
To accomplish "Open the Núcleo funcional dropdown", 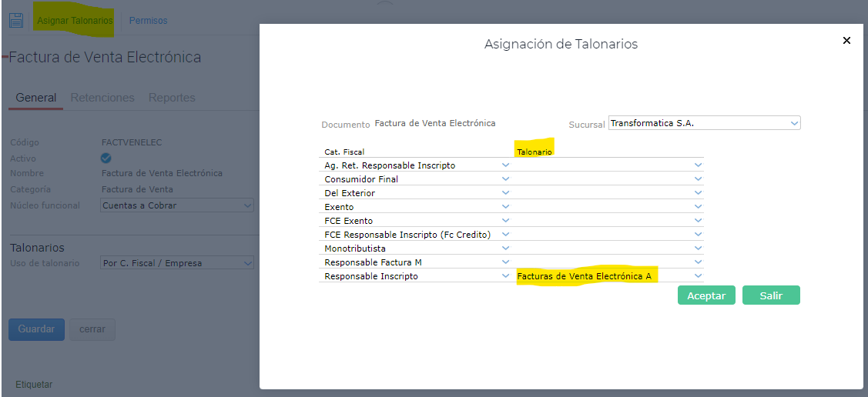I will click(x=177, y=205).
